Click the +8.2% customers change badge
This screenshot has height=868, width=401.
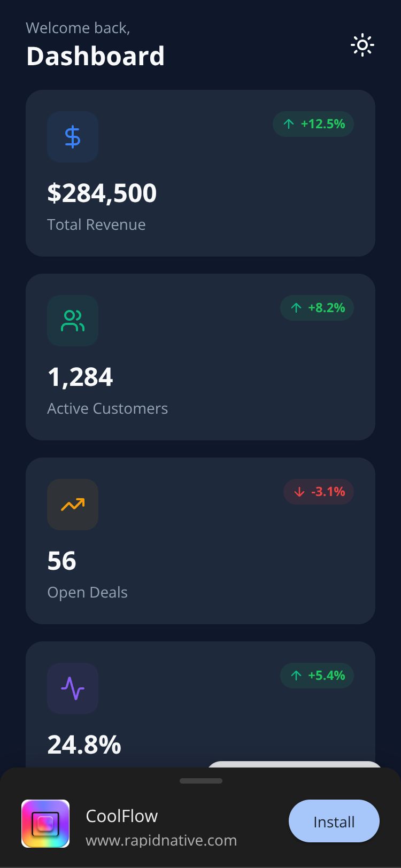point(317,308)
